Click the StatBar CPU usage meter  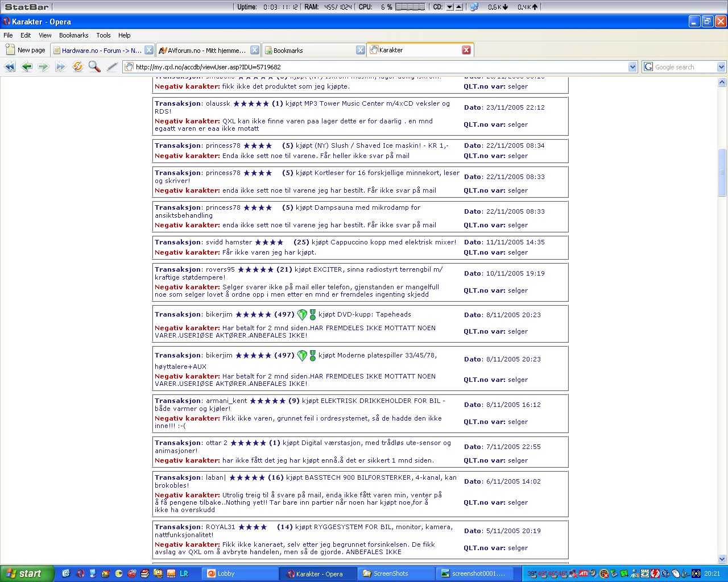pos(410,7)
